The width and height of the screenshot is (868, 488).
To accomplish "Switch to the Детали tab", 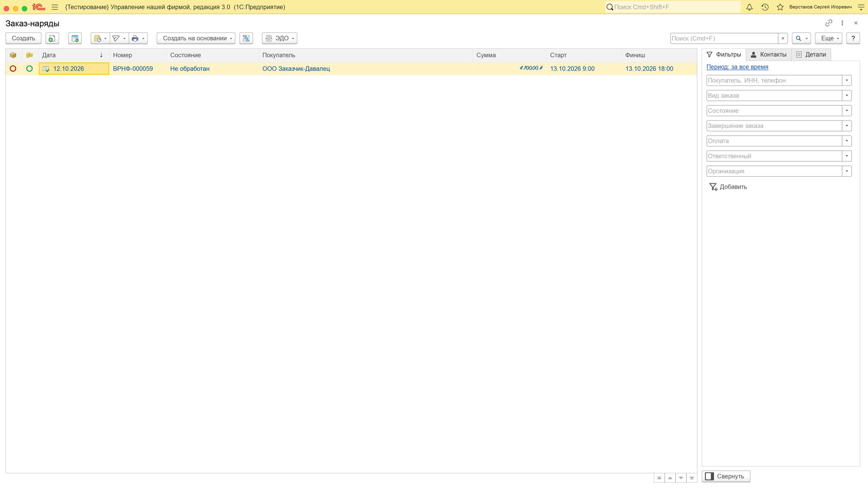I will coord(811,55).
